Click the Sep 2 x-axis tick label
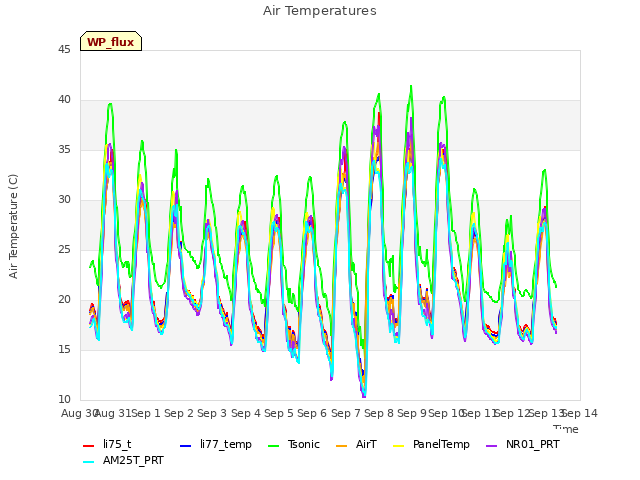This screenshot has height=480, width=640. coord(179,413)
